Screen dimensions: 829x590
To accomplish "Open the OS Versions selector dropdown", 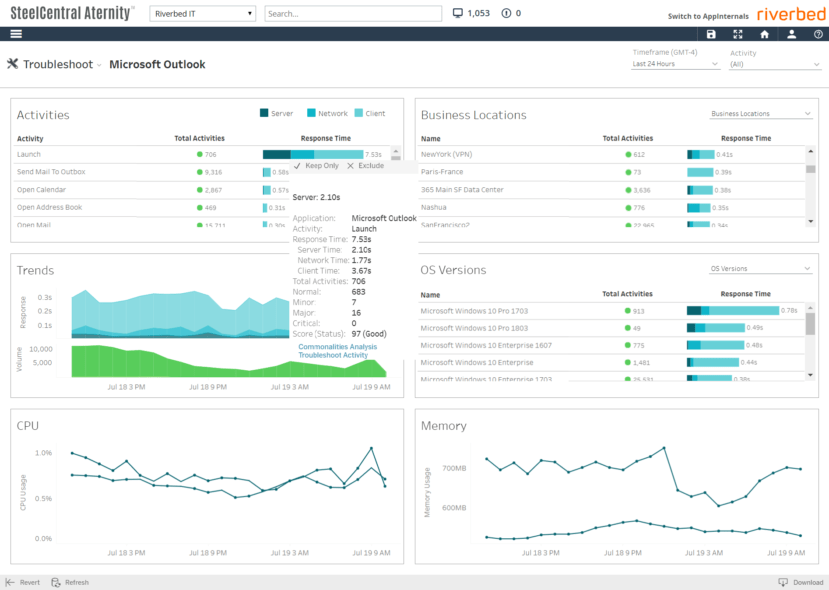I will (760, 269).
